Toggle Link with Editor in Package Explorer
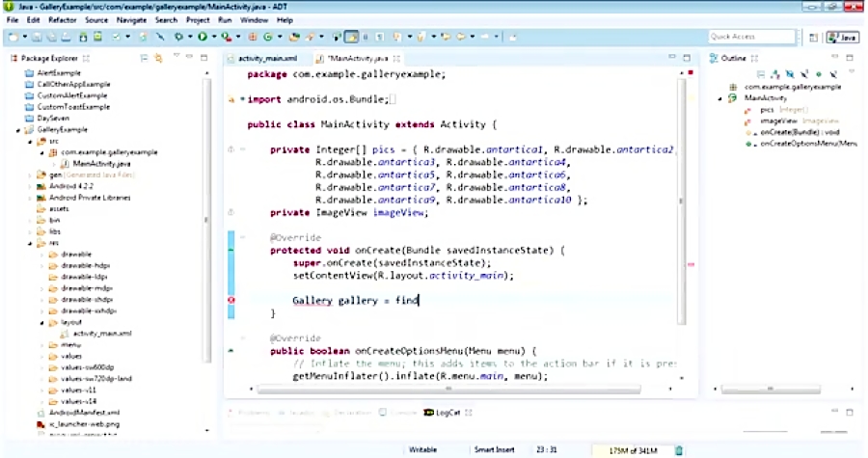Viewport: 868px width, 458px height. [159, 58]
